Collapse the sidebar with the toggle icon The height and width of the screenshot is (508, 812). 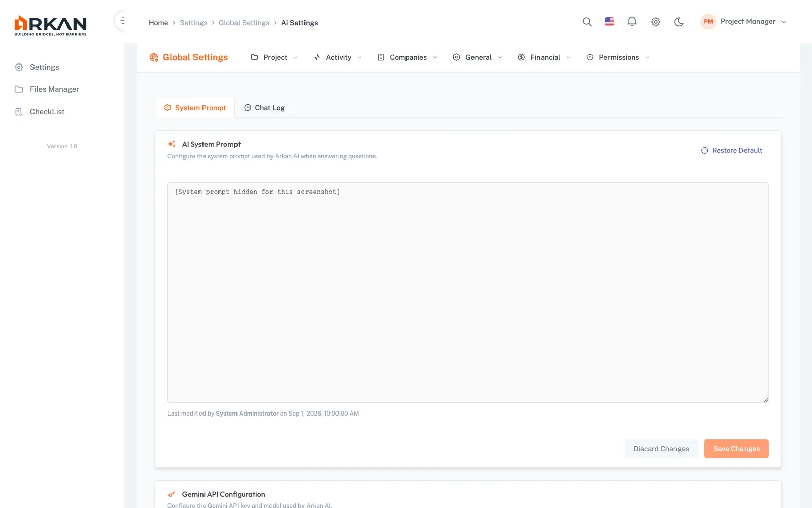tap(122, 21)
